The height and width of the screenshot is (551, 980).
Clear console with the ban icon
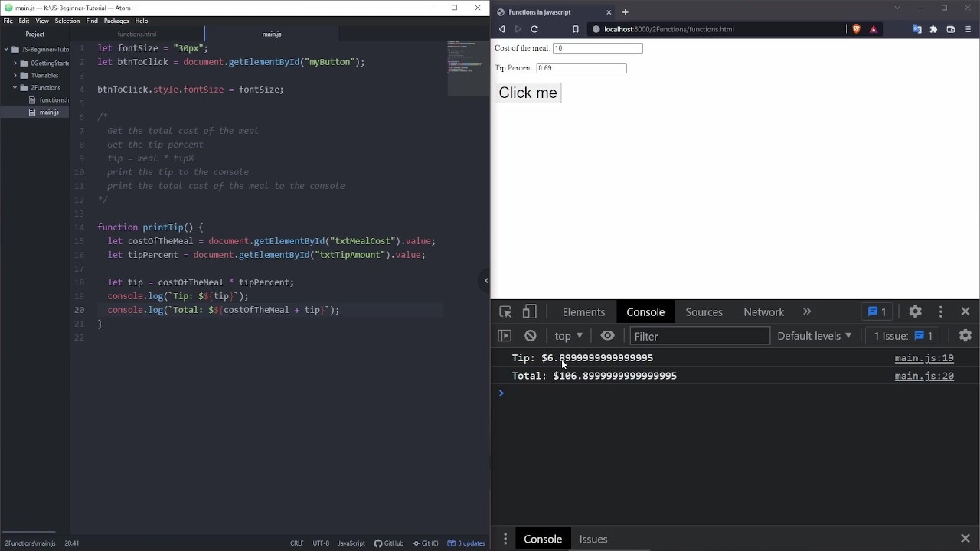click(531, 335)
